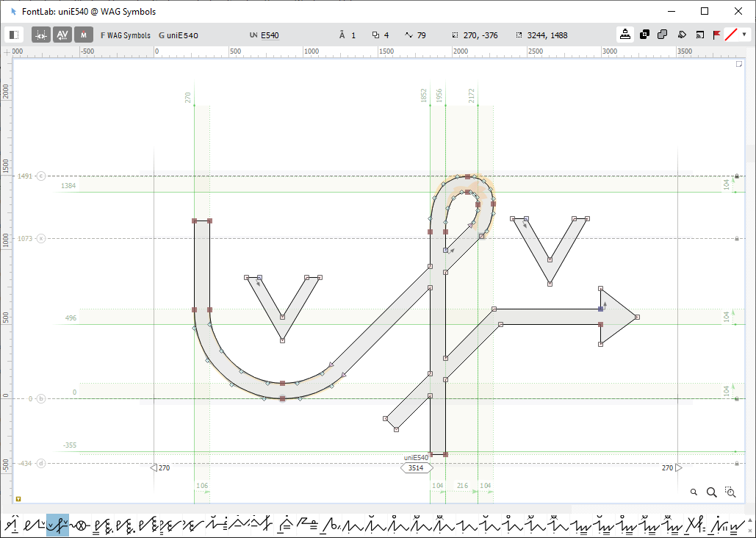Toggle the AV kerning mode button
Image resolution: width=756 pixels, height=538 pixels.
[62, 35]
